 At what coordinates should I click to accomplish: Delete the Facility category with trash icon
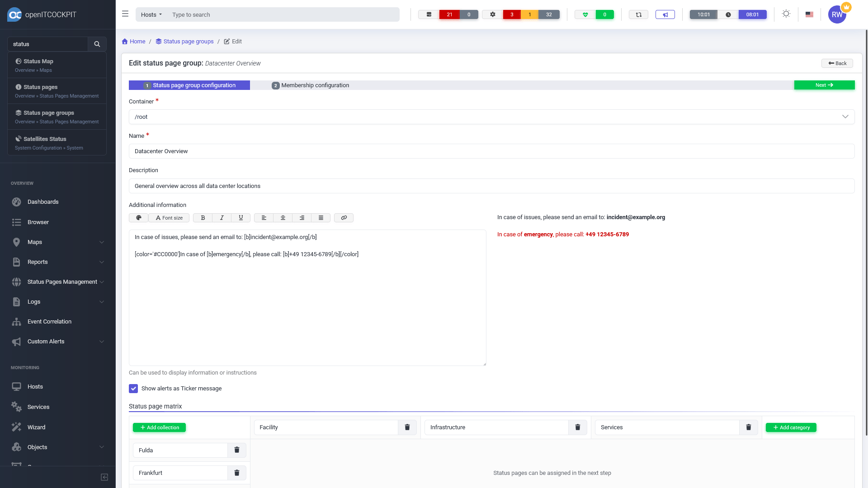tap(407, 427)
